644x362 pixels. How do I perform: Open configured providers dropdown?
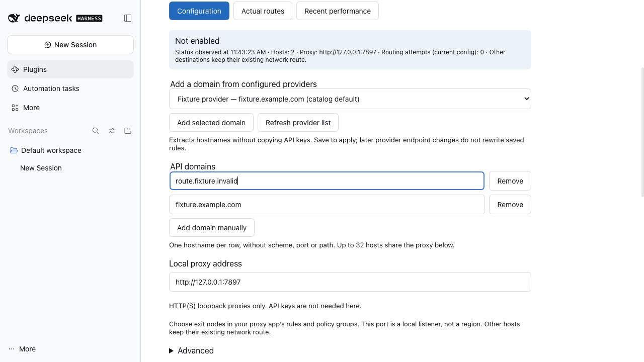tap(350, 99)
